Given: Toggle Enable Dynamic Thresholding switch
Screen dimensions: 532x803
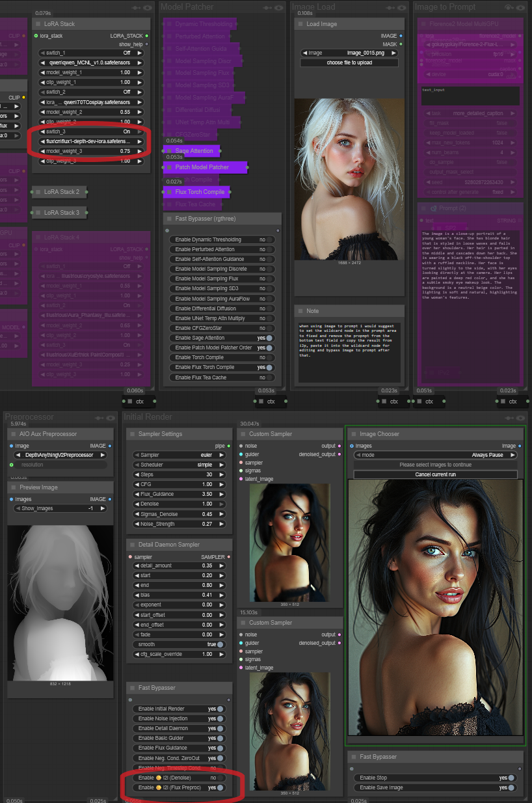Looking at the screenshot, I should coord(269,239).
